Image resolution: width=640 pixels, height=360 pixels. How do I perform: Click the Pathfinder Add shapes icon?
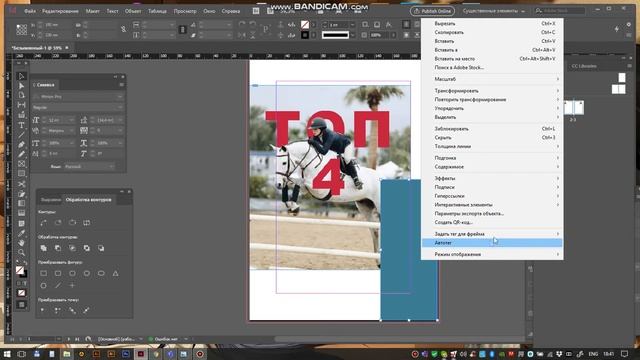tap(43, 248)
